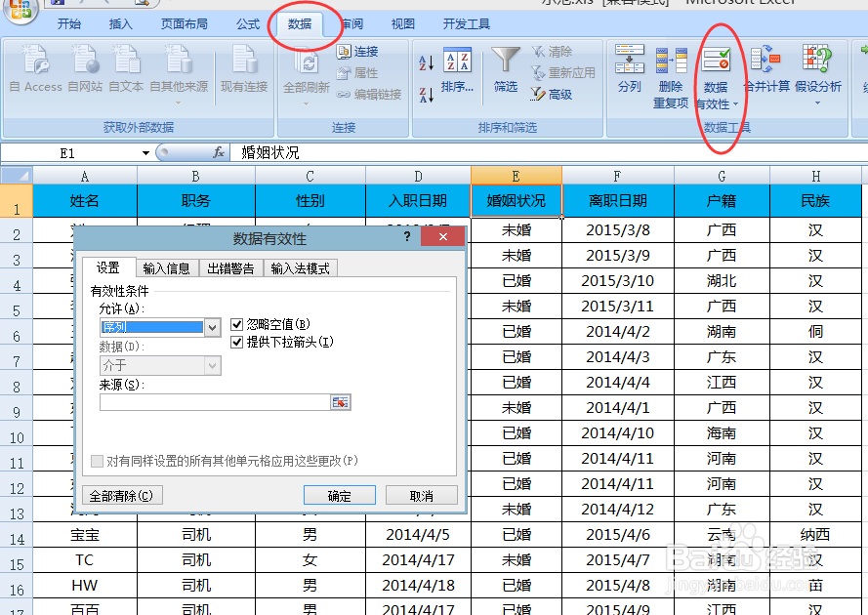Close the 数据有效性 dialog

pyautogui.click(x=443, y=236)
